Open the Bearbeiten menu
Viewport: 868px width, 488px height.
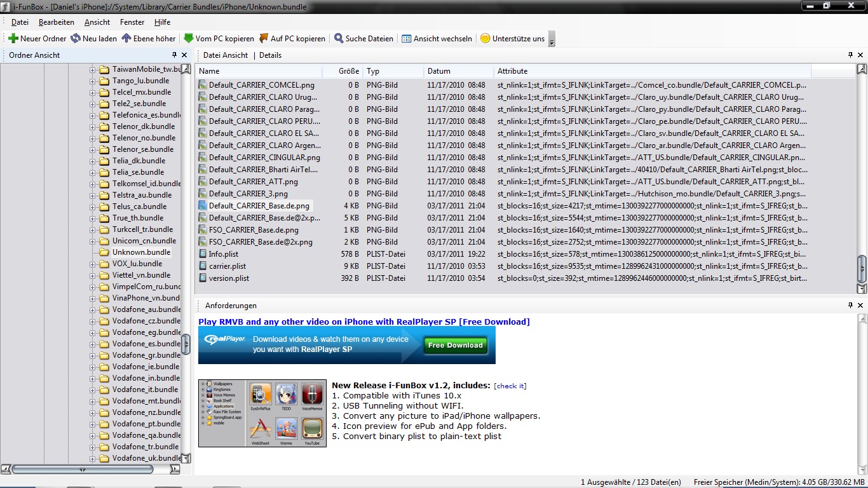pyautogui.click(x=57, y=22)
